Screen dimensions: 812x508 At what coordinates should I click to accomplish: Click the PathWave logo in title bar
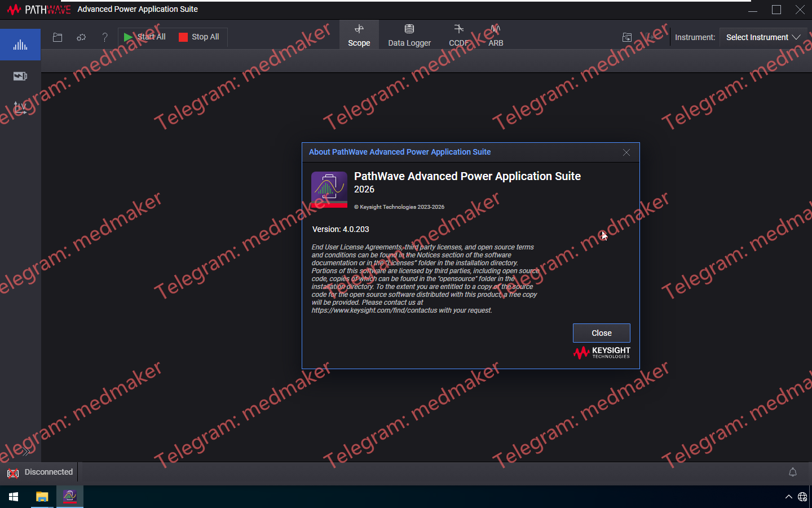click(x=39, y=10)
